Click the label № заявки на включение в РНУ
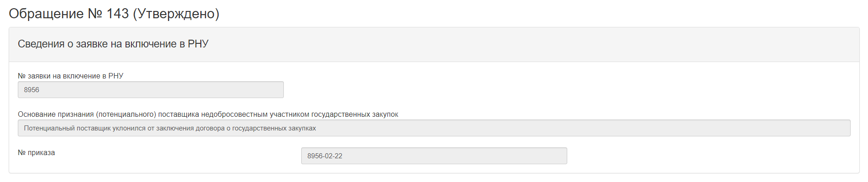Screen dimensions: 868x182 [71, 76]
